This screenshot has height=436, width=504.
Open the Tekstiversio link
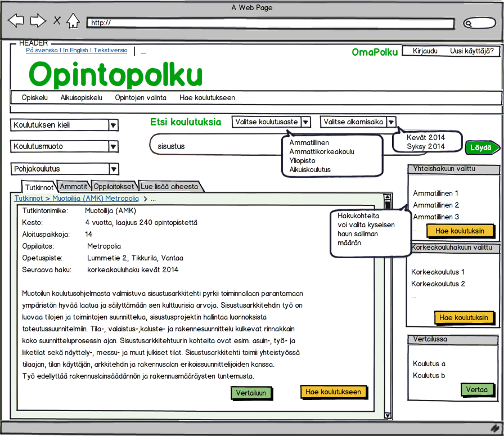coord(110,50)
